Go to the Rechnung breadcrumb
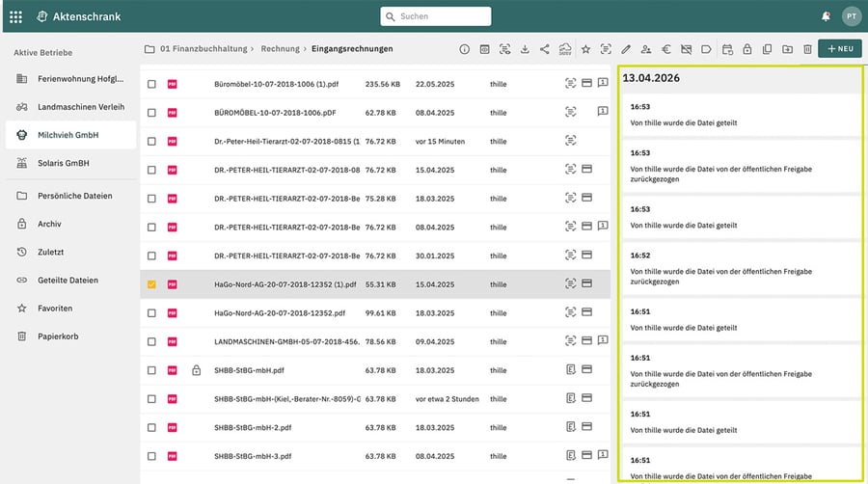Image resolution: width=868 pixels, height=484 pixels. [x=280, y=48]
